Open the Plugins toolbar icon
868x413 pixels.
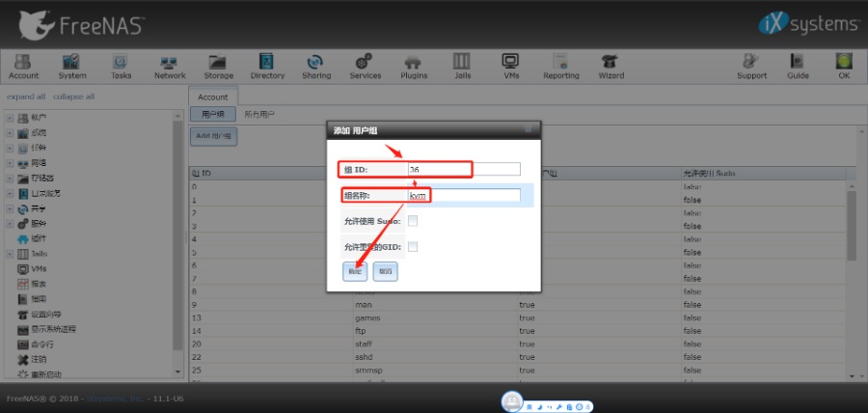[414, 67]
